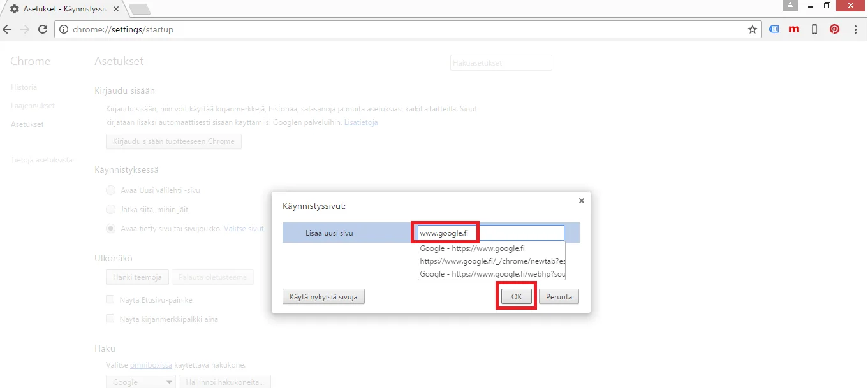Open Laajennukset in the sidebar
Viewport: 868px width, 388px height.
pyautogui.click(x=33, y=106)
